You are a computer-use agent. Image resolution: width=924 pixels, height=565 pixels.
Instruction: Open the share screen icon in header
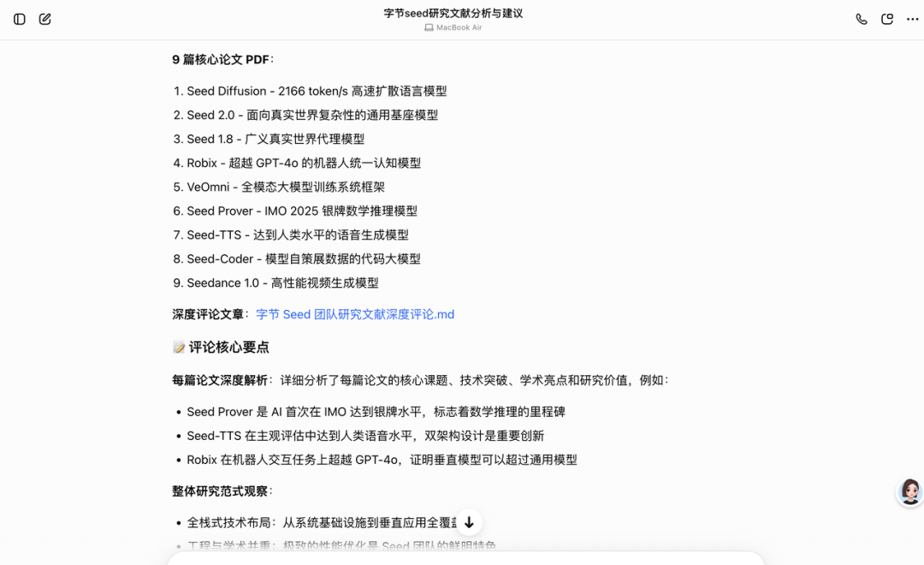pos(887,19)
